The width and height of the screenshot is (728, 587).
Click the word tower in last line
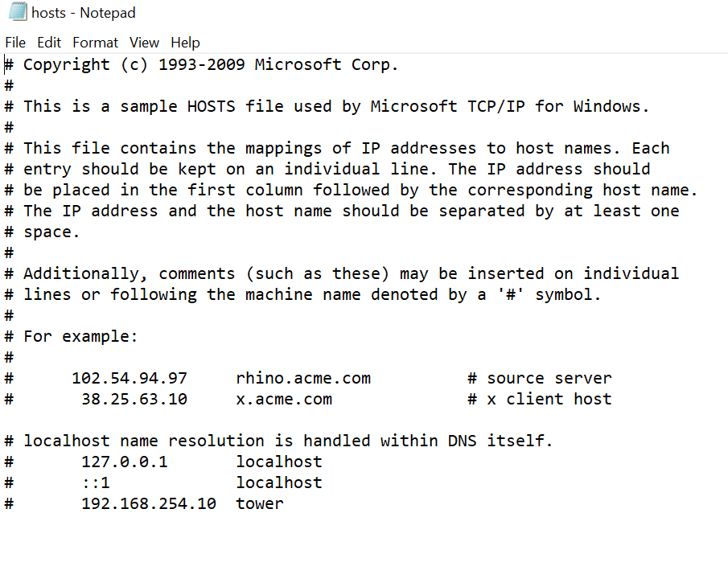click(x=260, y=503)
